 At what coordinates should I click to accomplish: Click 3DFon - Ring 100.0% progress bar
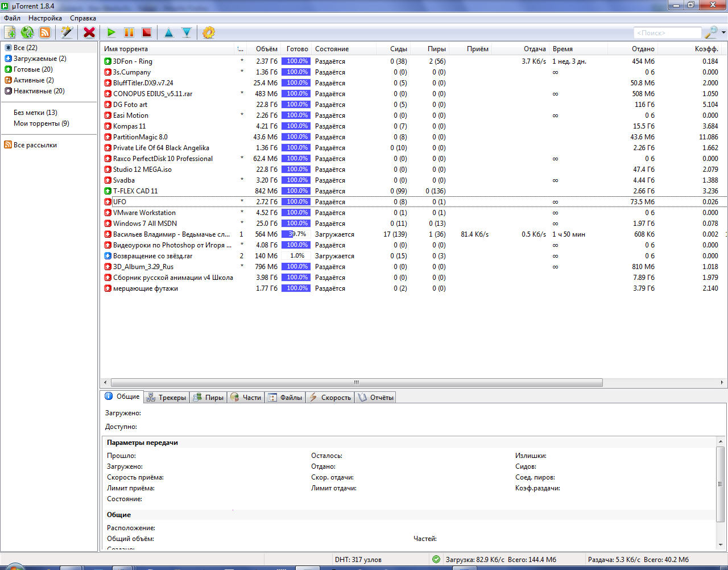(296, 61)
